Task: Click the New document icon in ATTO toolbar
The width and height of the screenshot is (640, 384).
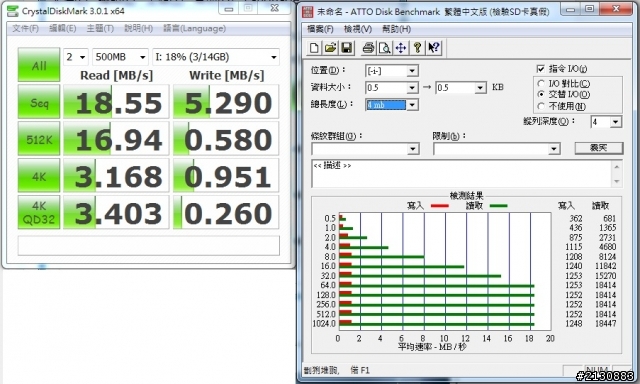Action: pos(314,48)
